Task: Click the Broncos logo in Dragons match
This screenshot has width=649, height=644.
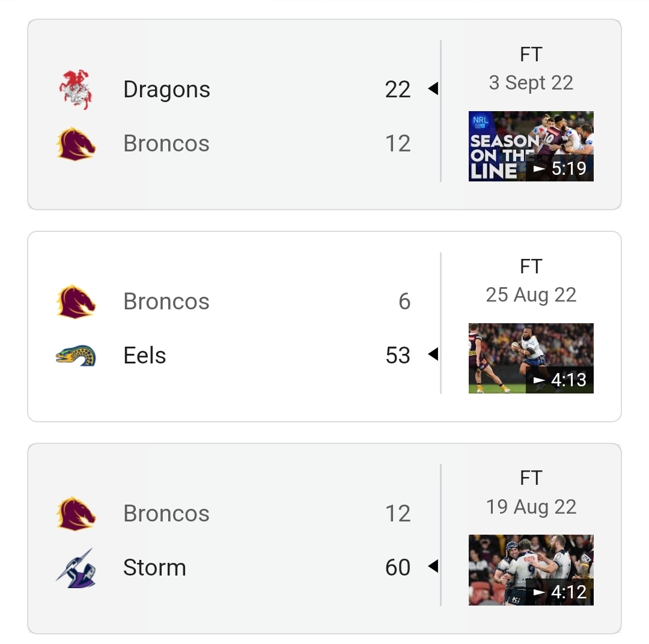Action: click(x=75, y=144)
